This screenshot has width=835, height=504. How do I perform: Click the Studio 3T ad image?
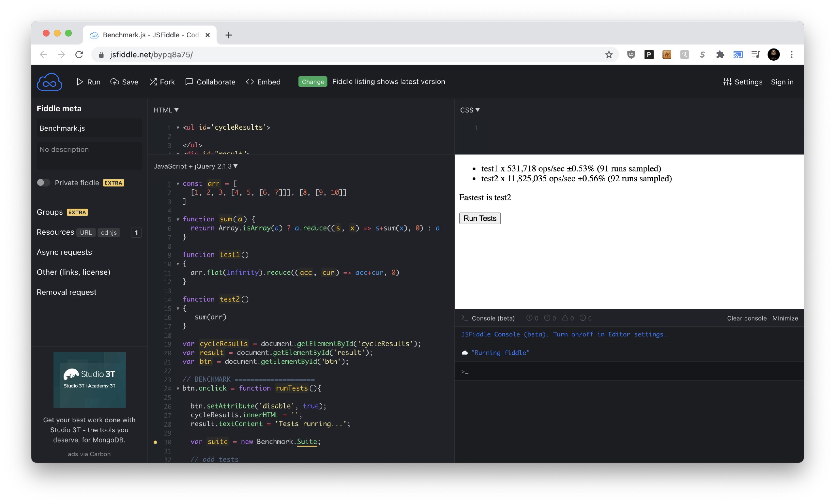pos(89,380)
